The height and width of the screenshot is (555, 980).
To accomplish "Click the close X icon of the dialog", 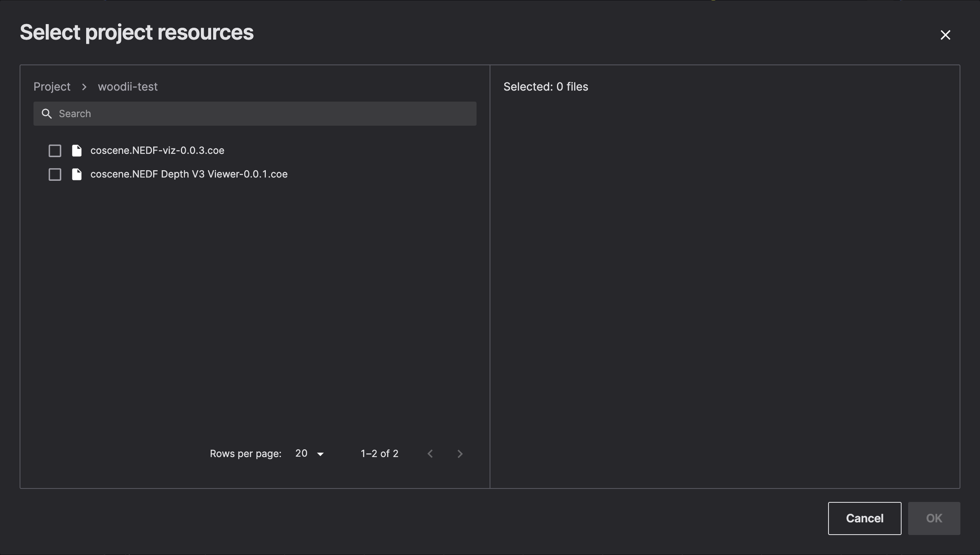I will [945, 35].
